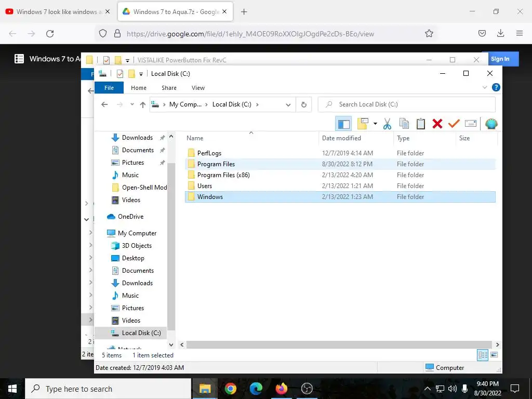This screenshot has height=399, width=532.
Task: Open the View ribbon tab
Action: pos(198,88)
